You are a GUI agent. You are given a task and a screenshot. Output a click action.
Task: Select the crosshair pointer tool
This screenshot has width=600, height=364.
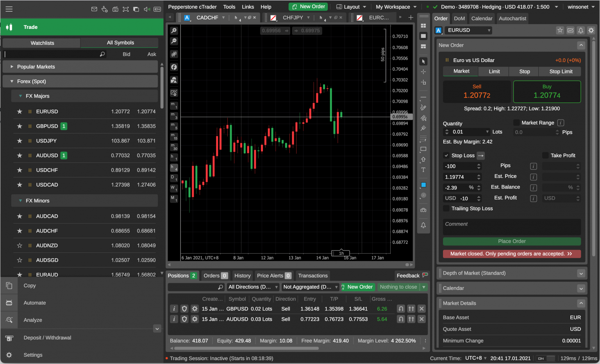(x=423, y=72)
